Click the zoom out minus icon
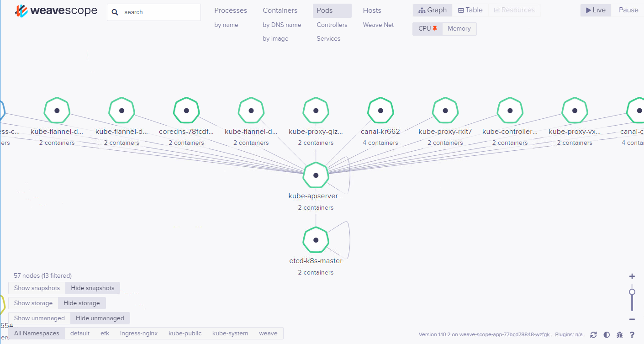This screenshot has width=644, height=344. pos(632,319)
